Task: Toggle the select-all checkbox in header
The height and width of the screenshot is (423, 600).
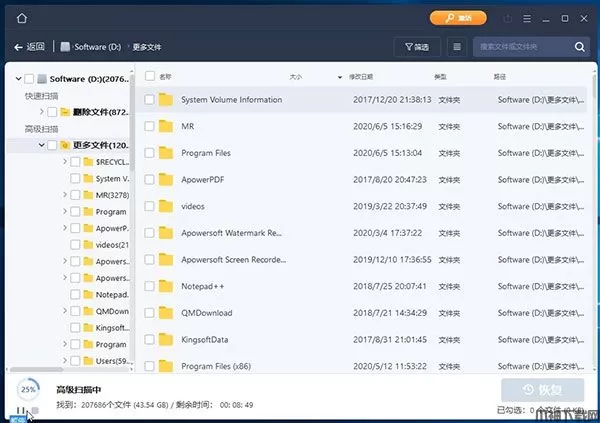Action: 149,76
